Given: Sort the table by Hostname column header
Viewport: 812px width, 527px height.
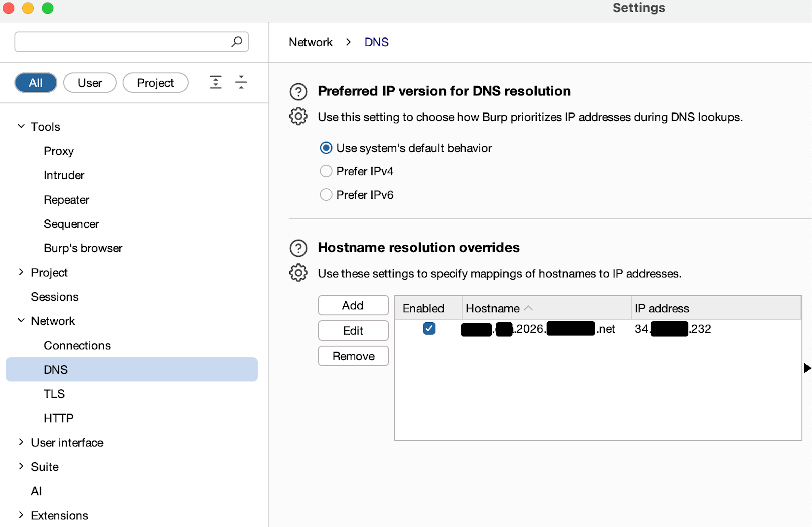Looking at the screenshot, I should [492, 308].
